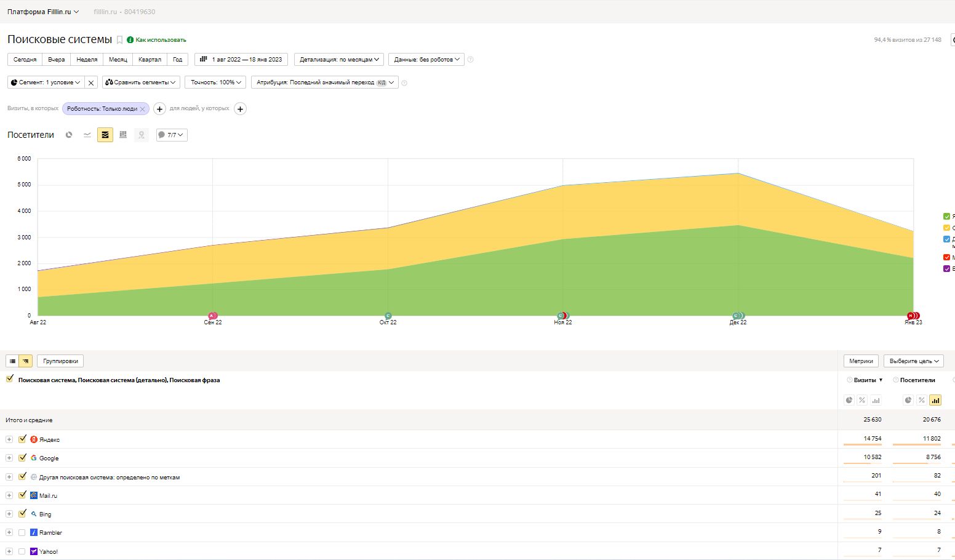The height and width of the screenshot is (560, 955).
Task: Uncheck the Google row checkbox
Action: 22,458
